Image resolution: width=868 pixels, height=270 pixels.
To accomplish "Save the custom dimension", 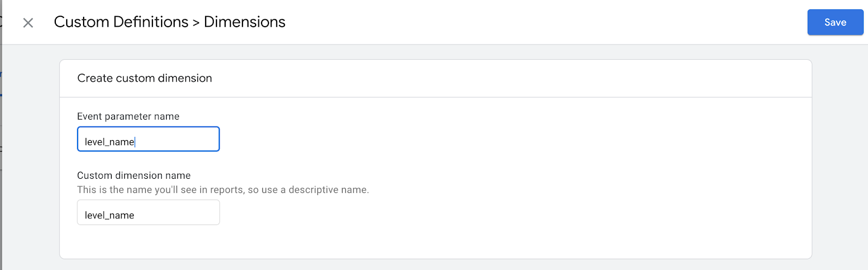I will 835,22.
